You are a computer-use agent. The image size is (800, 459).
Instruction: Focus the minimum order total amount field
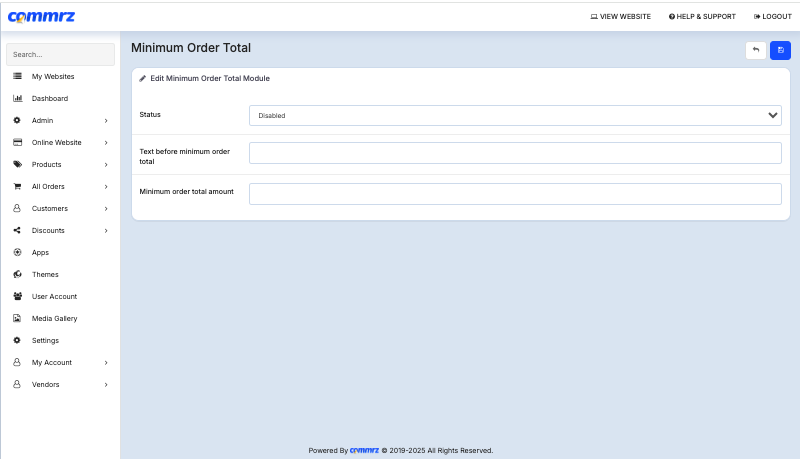pyautogui.click(x=514, y=194)
